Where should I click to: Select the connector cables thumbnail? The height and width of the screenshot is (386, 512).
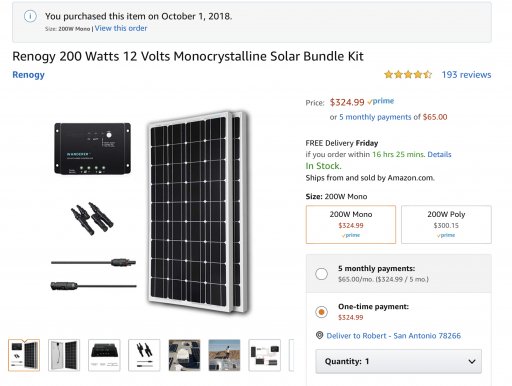point(144,355)
